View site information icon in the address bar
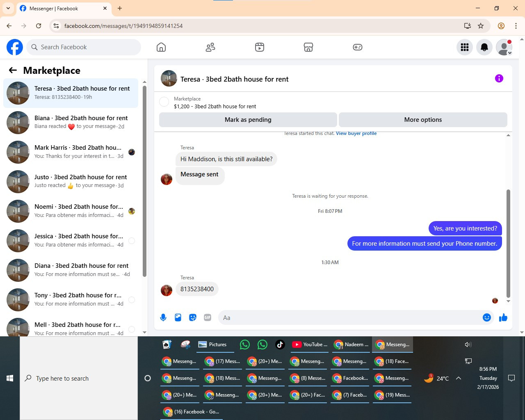Image resolution: width=525 pixels, height=420 pixels. (57, 26)
